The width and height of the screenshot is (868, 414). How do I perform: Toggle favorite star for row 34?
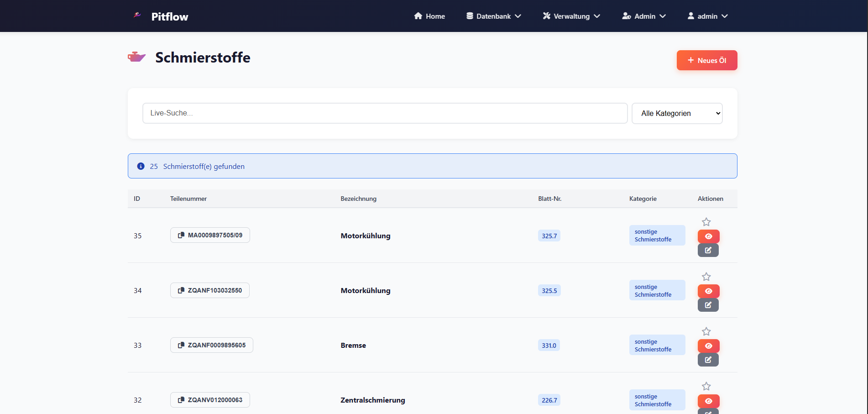tap(706, 277)
